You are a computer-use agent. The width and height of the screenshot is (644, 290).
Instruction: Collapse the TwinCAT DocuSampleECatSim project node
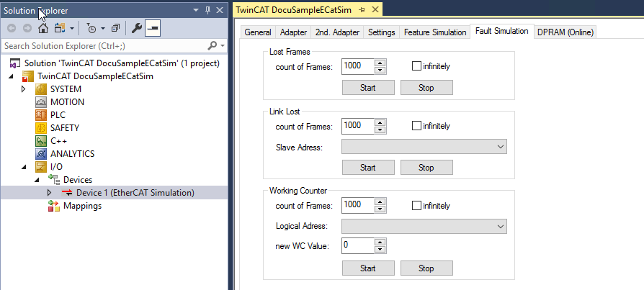[x=11, y=76]
